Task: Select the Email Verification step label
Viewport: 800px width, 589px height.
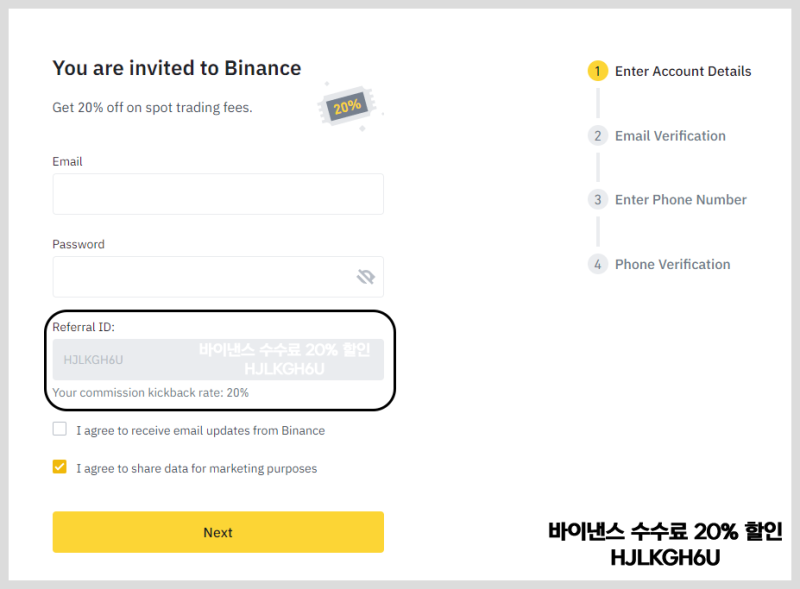Action: coord(670,136)
